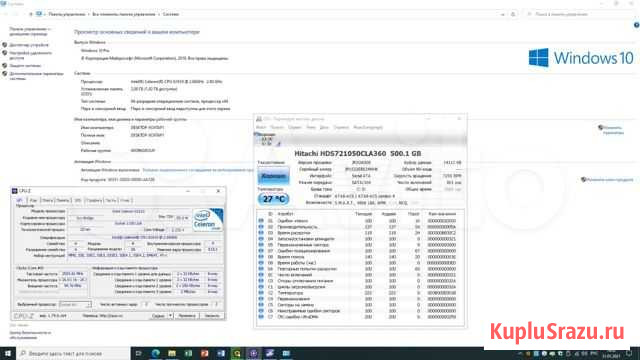Click the Raw-значения column header
This screenshot has height=360, width=640.
tap(442, 214)
